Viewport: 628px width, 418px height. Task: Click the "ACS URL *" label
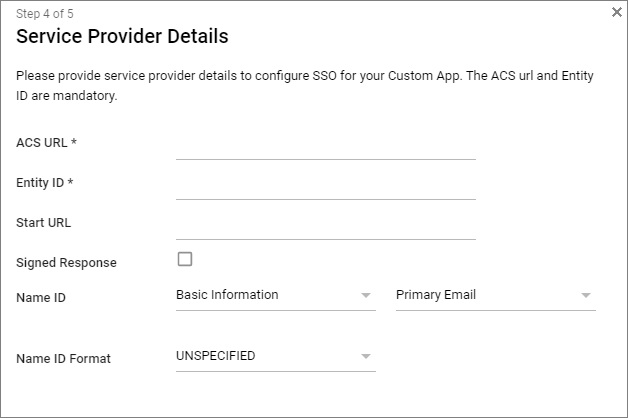click(x=47, y=143)
